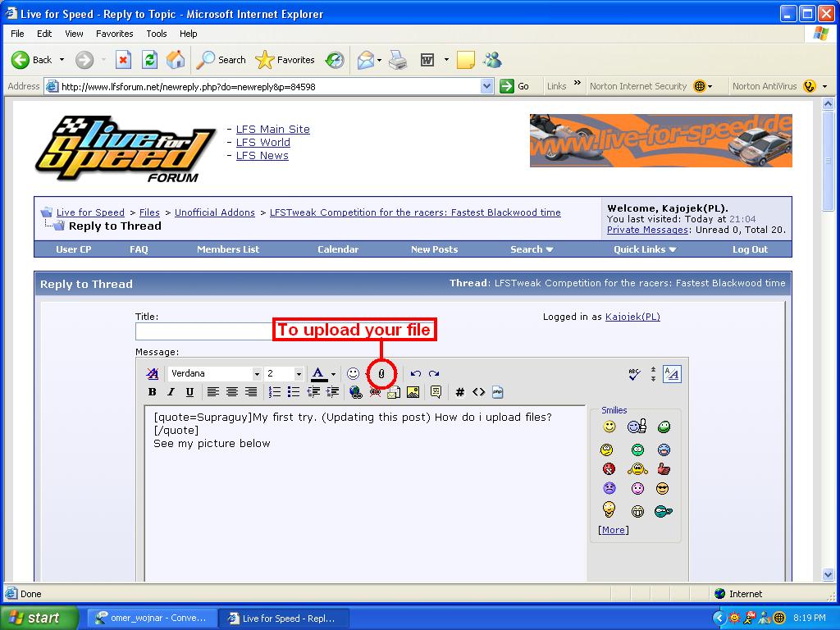The image size is (840, 630).
Task: Open the Help menu
Action: [x=188, y=33]
